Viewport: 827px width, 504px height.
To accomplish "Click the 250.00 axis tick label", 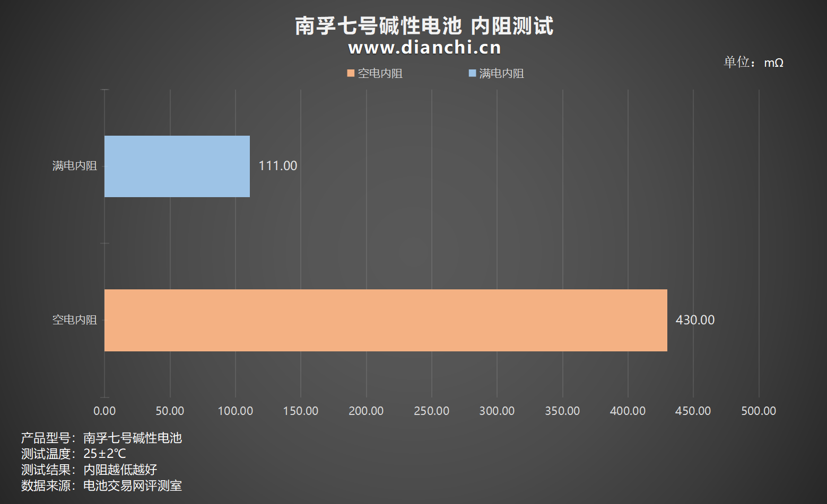I will point(432,411).
